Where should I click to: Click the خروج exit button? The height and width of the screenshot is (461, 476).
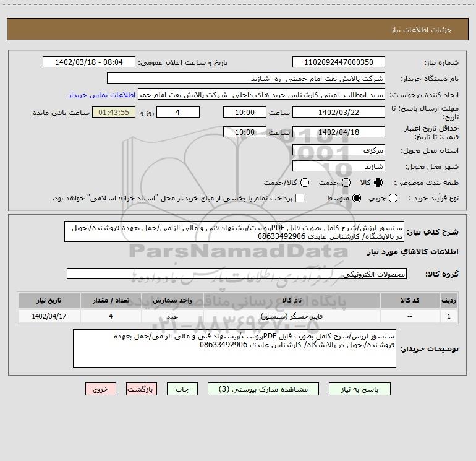pyautogui.click(x=101, y=389)
